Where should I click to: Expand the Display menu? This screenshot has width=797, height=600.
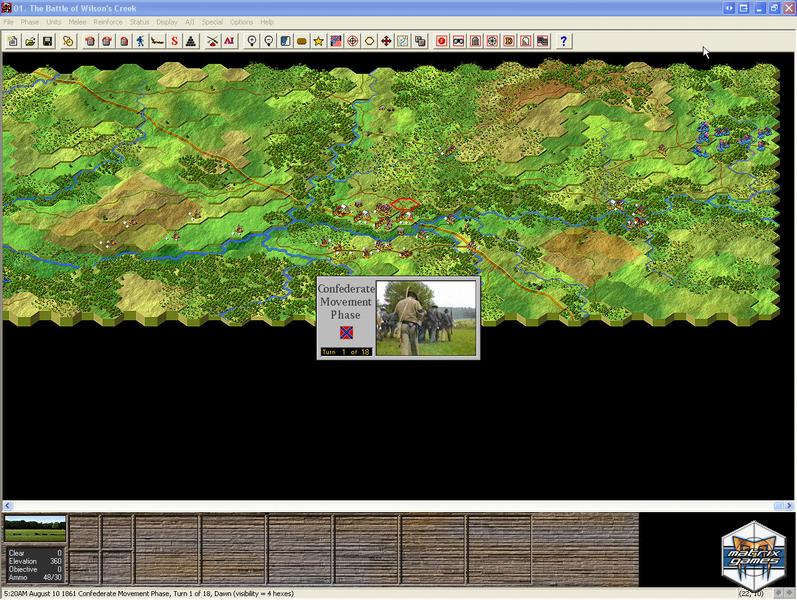click(x=167, y=22)
